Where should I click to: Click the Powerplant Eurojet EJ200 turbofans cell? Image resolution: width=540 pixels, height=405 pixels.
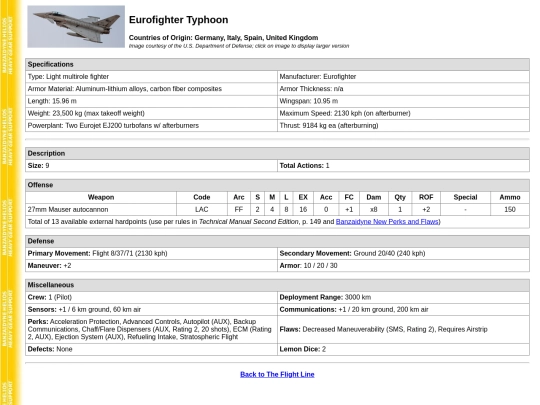[152, 126]
